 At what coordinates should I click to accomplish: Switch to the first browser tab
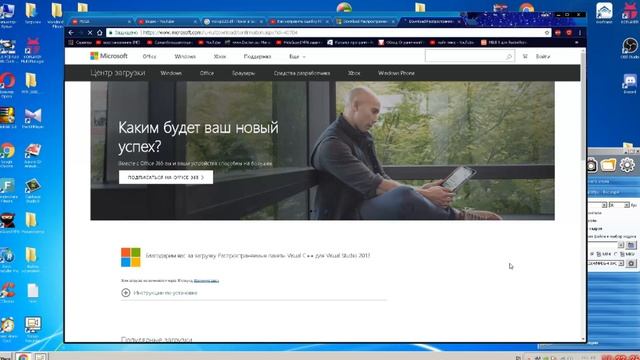click(100, 21)
